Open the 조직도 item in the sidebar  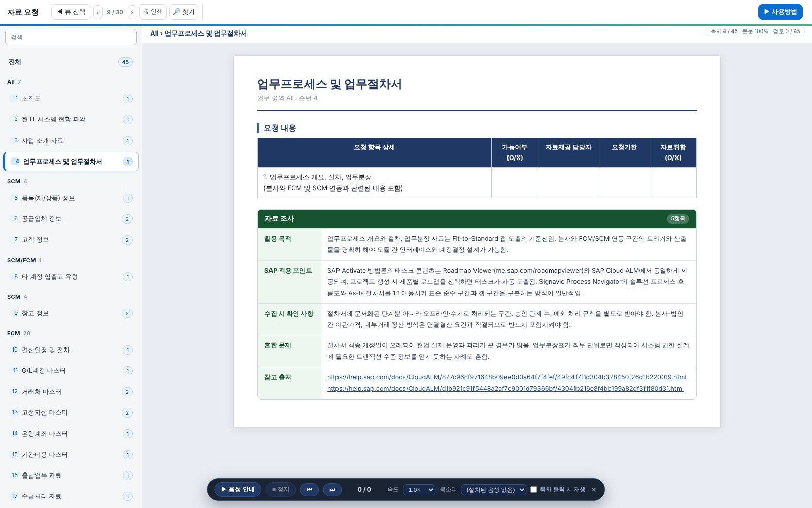(71, 99)
